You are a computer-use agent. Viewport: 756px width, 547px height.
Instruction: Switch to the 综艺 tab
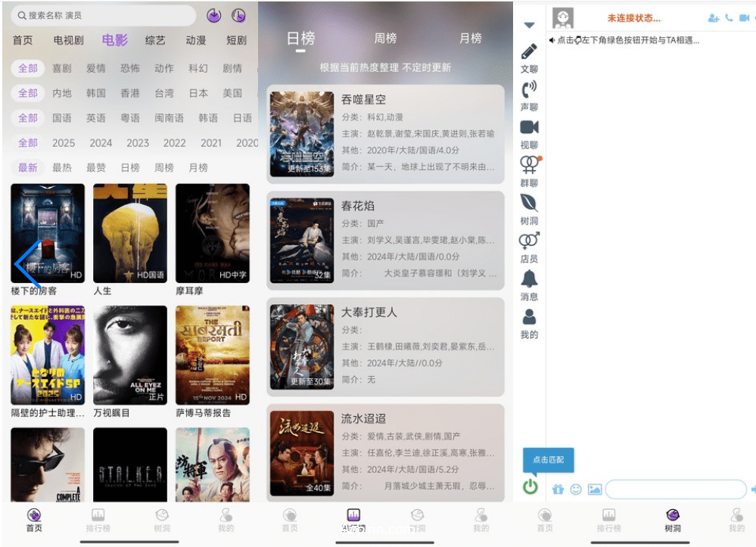(x=155, y=41)
